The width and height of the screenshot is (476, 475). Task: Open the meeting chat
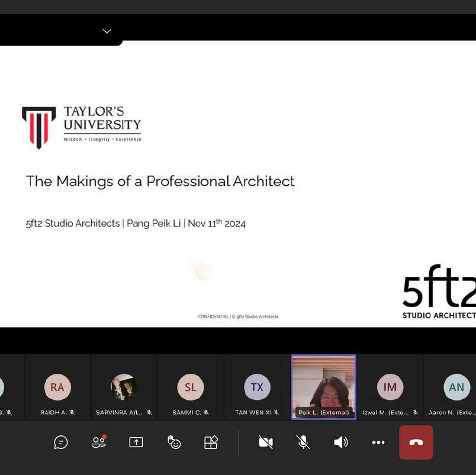point(61,442)
